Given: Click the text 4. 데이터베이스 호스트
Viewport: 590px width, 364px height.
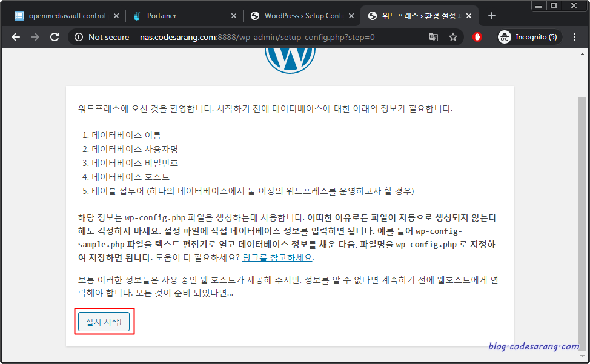Looking at the screenshot, I should click(x=125, y=177).
